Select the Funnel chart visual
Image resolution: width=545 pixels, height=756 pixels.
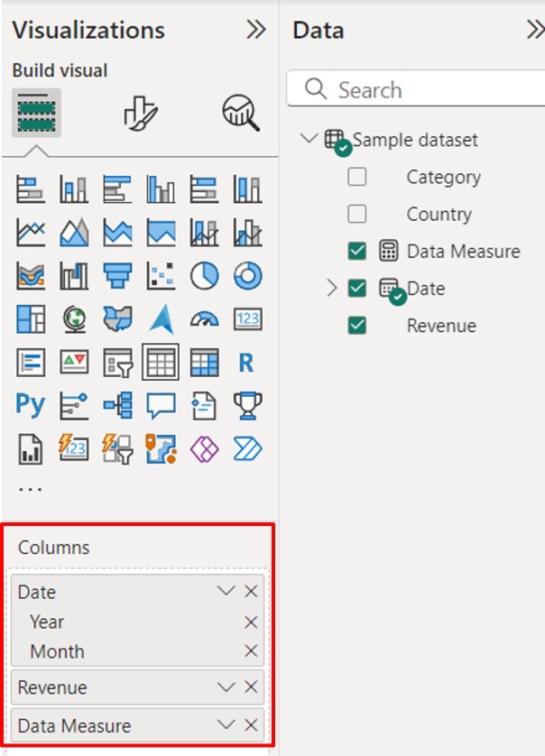pyautogui.click(x=117, y=276)
